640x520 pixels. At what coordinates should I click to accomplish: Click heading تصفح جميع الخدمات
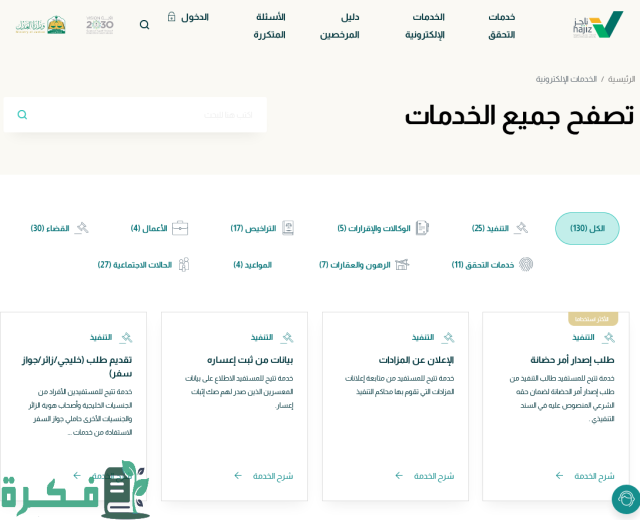pos(520,117)
